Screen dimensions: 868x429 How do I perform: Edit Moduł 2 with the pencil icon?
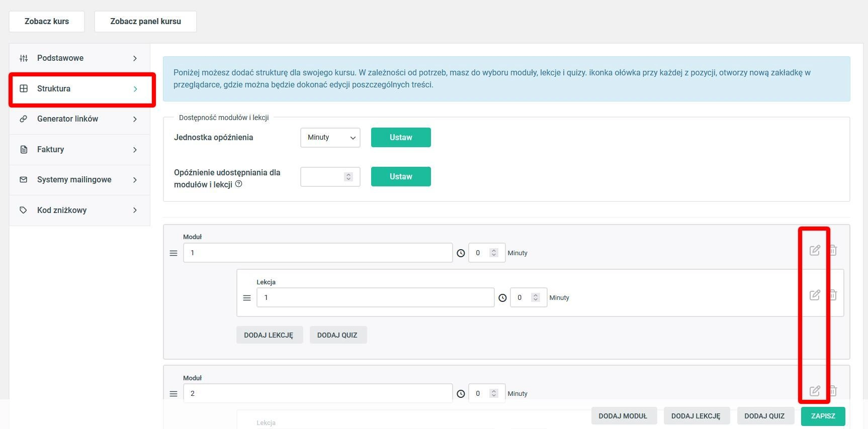815,391
